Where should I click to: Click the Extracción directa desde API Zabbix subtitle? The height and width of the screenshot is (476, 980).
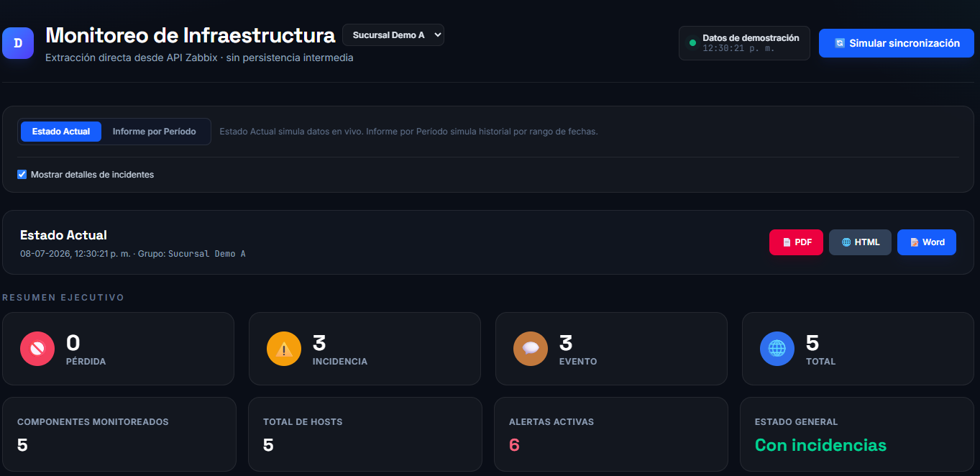click(x=199, y=58)
